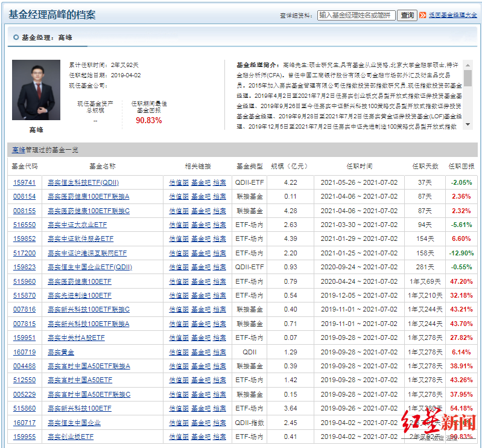482x448 pixels.
Task: Open fund code 517200 link
Action: tap(24, 253)
